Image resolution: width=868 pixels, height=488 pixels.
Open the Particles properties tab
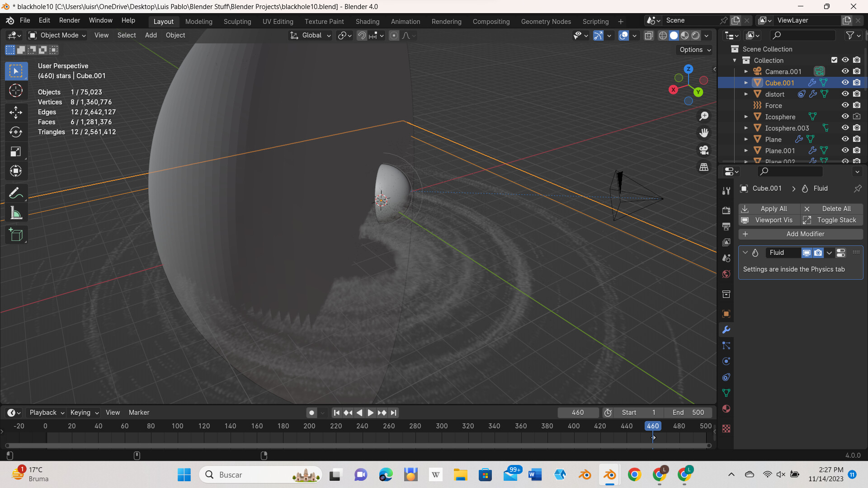pyautogui.click(x=726, y=346)
